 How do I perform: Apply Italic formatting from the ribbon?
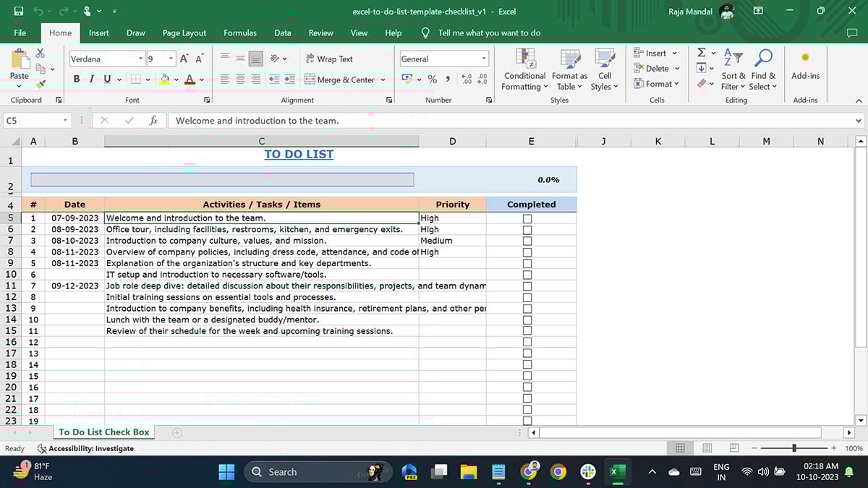[x=92, y=80]
